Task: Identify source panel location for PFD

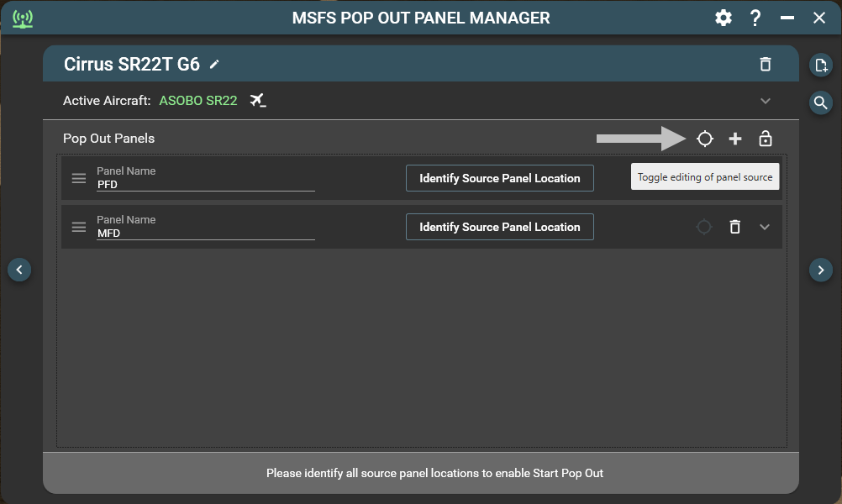Action: click(x=499, y=178)
